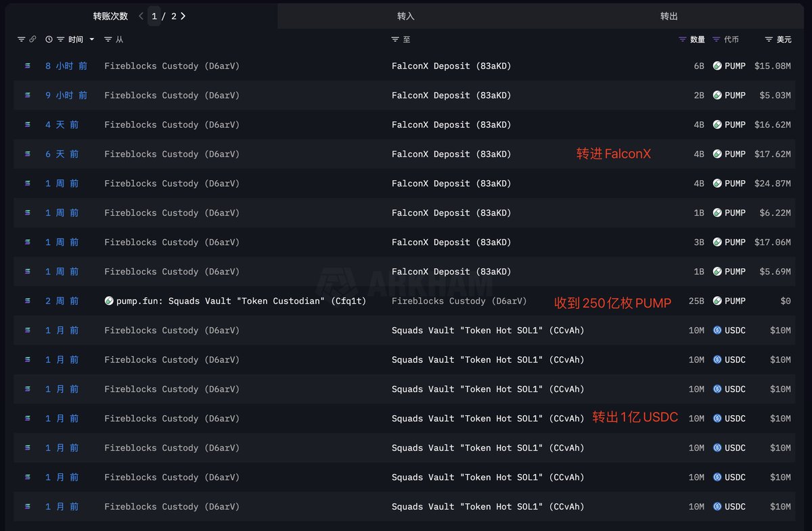This screenshot has height=531, width=812.
Task: Click the Solana icon in the $5.03M row
Action: 28,95
